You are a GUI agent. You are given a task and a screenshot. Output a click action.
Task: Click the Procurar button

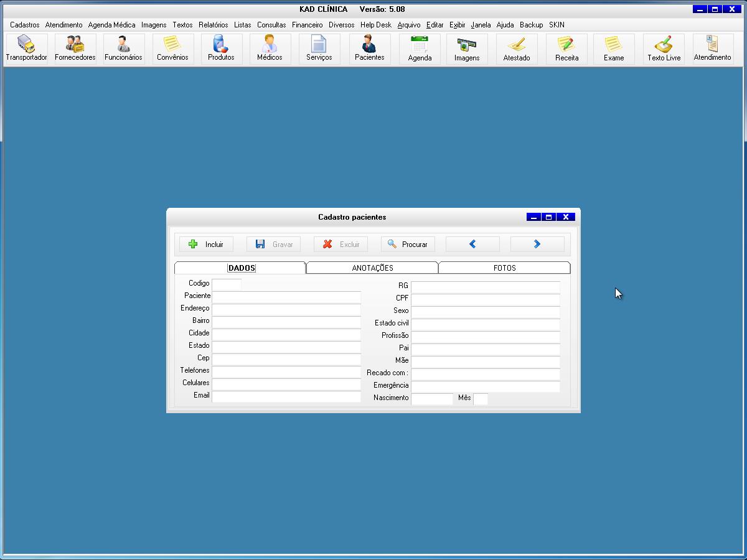(408, 245)
